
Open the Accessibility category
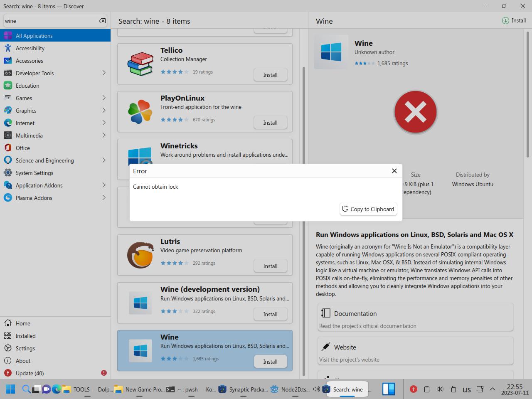coord(55,48)
